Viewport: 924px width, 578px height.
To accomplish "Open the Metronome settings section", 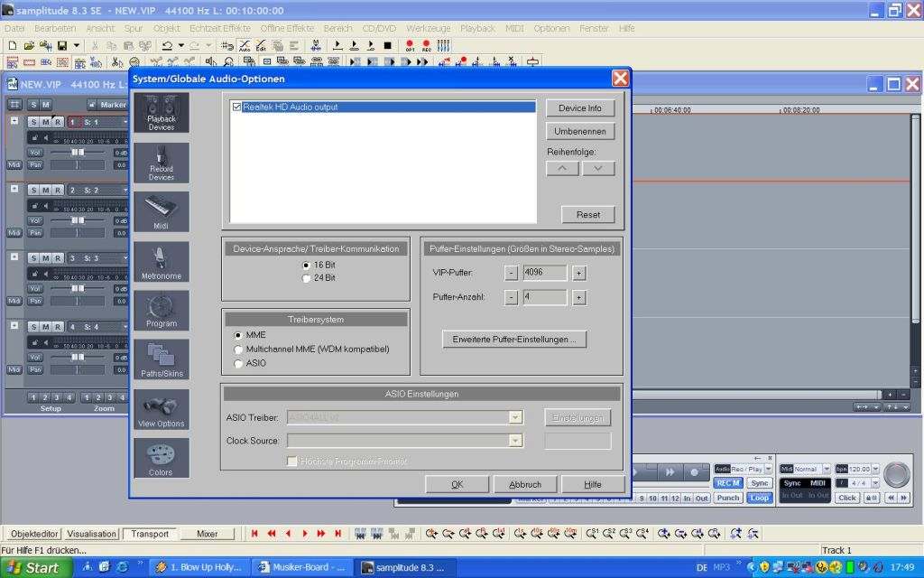I will [x=161, y=261].
